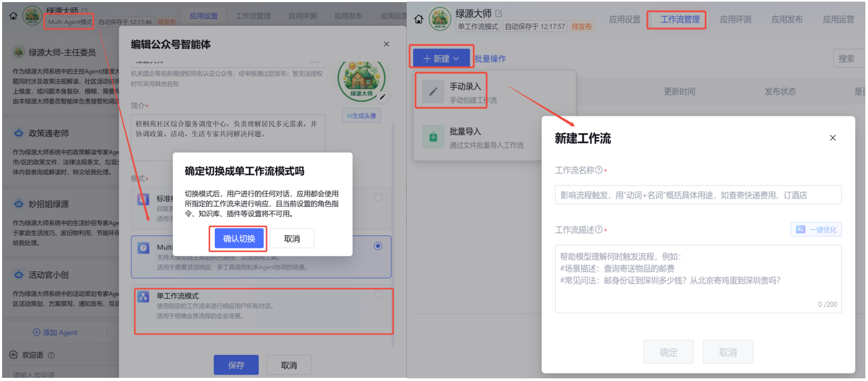This screenshot has height=381, width=868.
Task: Click the pencil icon of 手动录入
Action: coord(433,92)
